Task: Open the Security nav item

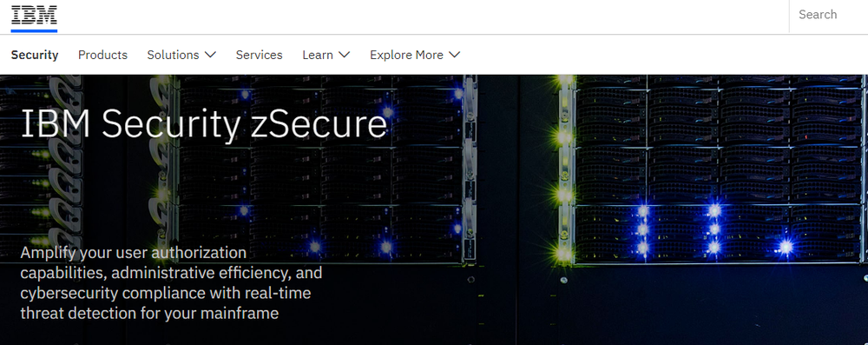Action: pyautogui.click(x=35, y=55)
